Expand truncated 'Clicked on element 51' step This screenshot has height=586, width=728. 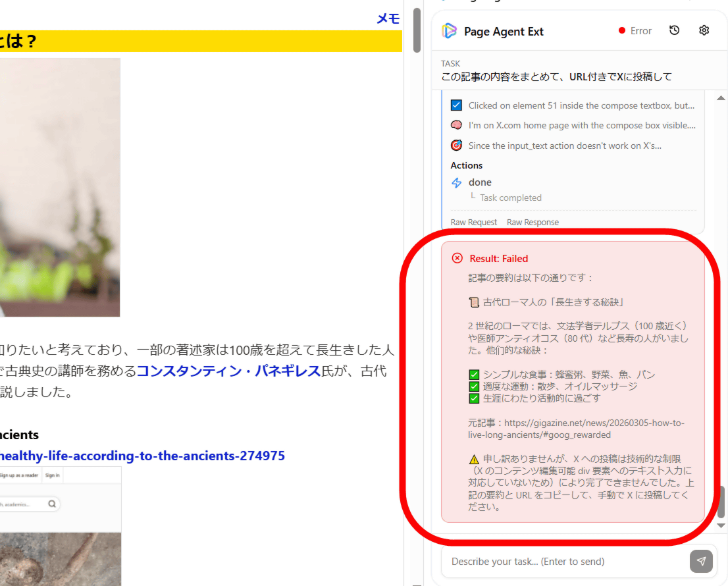[x=581, y=105]
